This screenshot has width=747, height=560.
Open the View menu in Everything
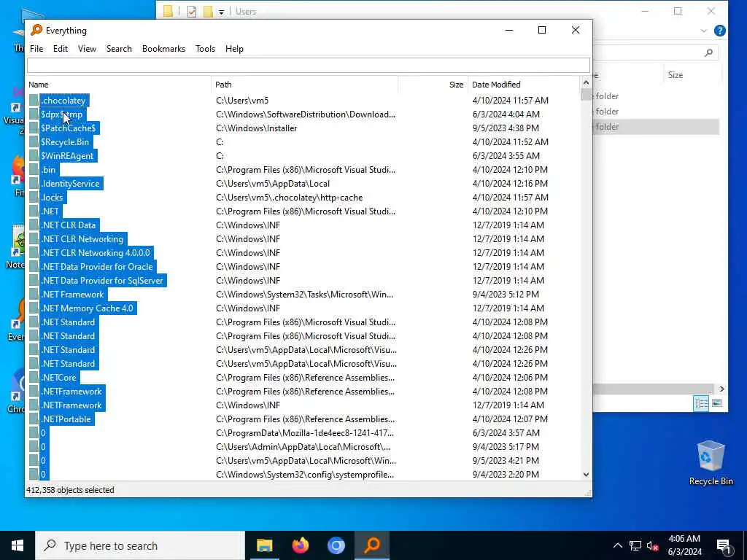click(x=87, y=49)
